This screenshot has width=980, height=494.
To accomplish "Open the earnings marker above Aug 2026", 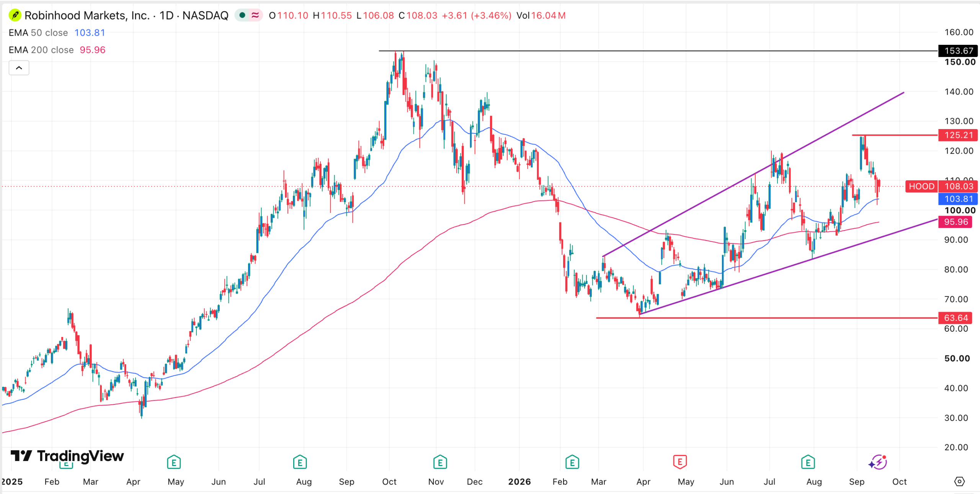I will (808, 462).
